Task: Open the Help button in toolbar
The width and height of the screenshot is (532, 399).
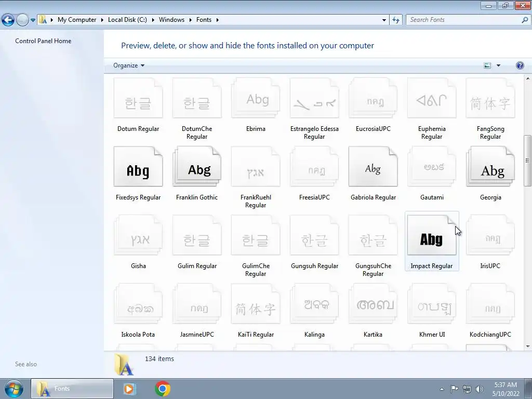Action: pos(520,65)
